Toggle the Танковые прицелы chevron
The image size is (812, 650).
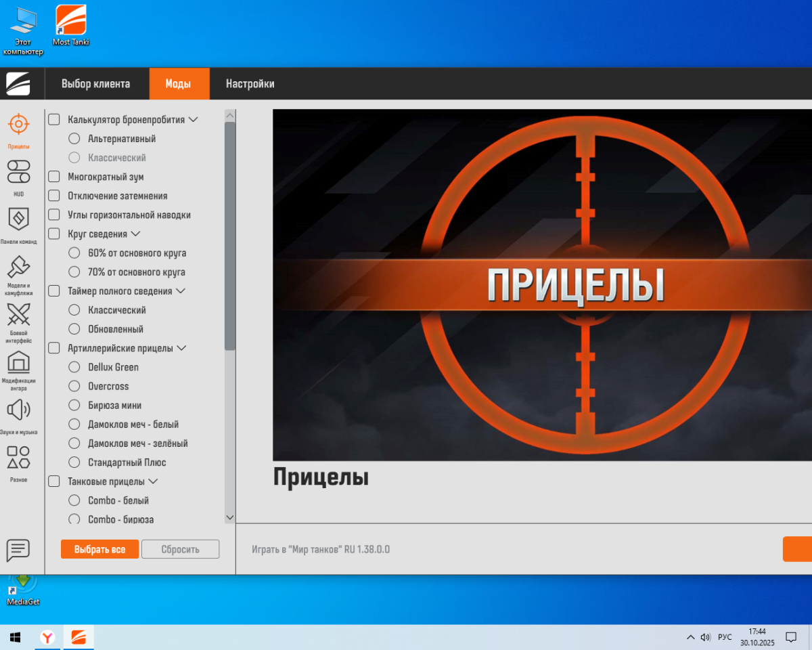[153, 481]
